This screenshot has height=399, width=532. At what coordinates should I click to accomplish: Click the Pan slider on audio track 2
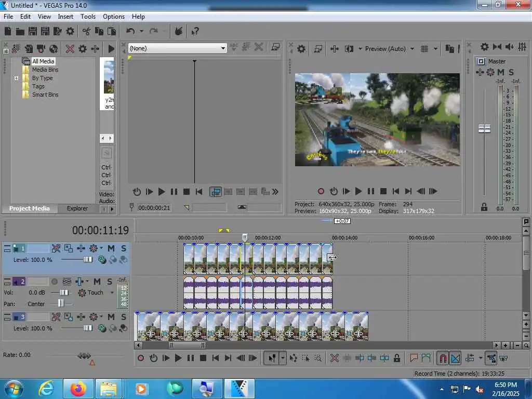[x=60, y=303]
